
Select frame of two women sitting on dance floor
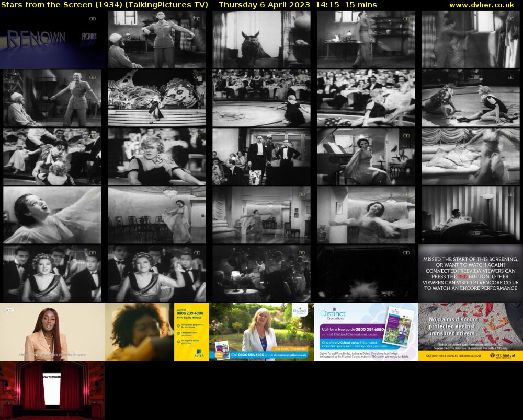(x=471, y=98)
